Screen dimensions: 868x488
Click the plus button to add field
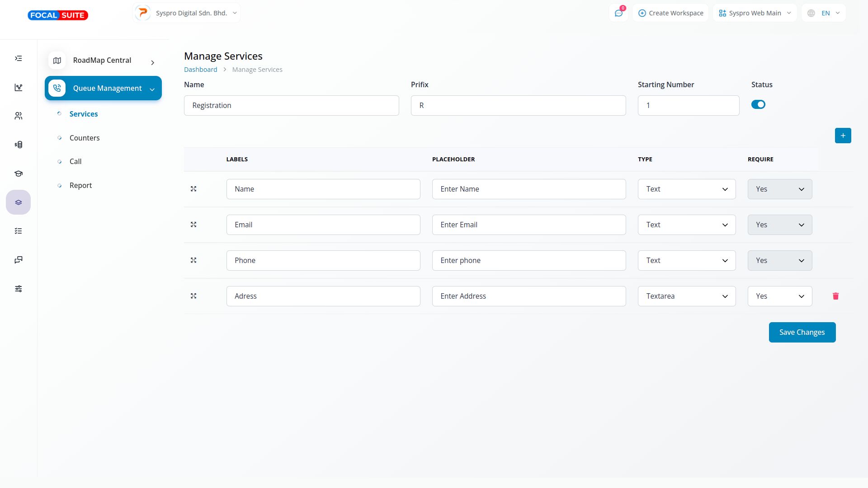coord(843,136)
